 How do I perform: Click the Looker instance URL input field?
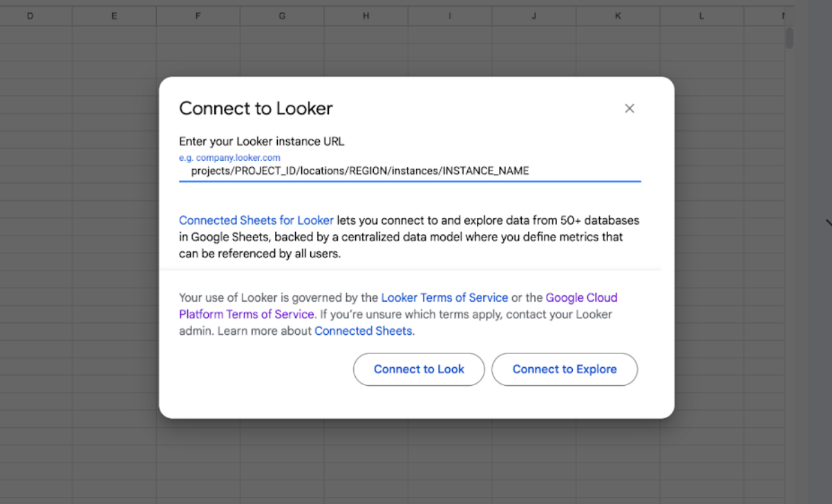tap(409, 171)
